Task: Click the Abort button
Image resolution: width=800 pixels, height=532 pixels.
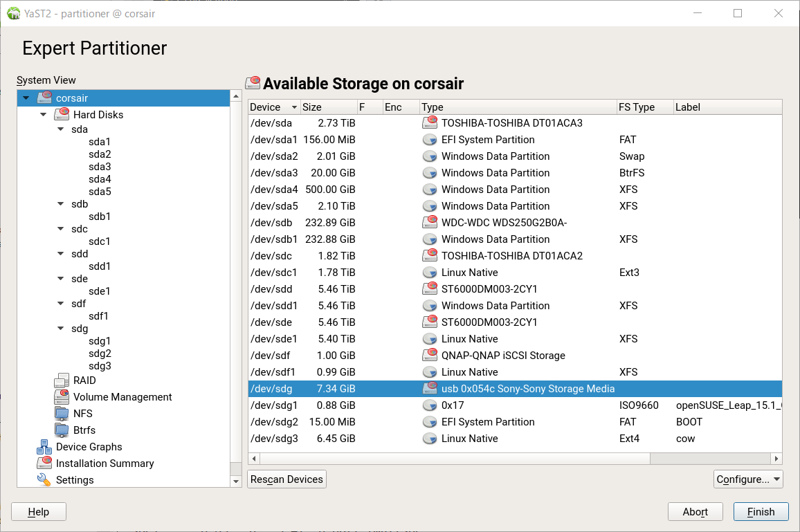Action: coord(695,512)
